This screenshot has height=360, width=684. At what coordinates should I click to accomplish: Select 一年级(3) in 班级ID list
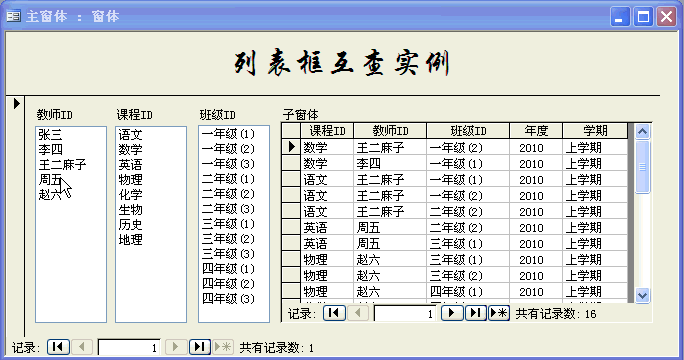228,164
